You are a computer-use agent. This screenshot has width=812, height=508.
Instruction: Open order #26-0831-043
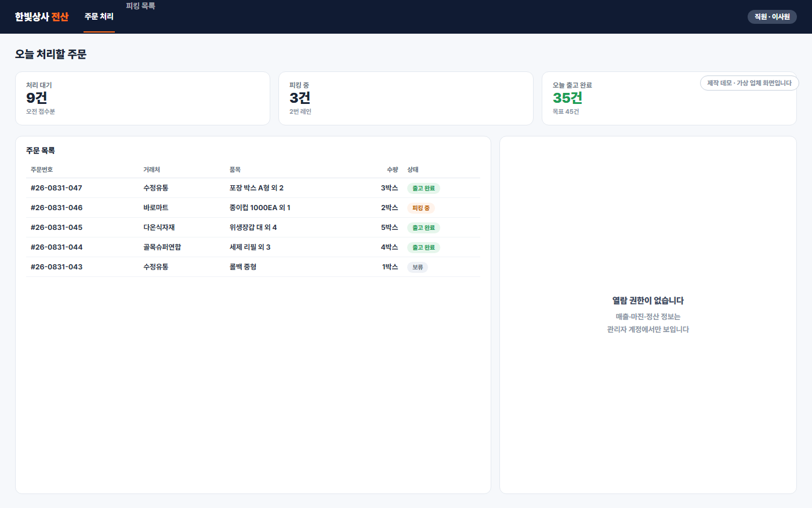[x=253, y=267]
